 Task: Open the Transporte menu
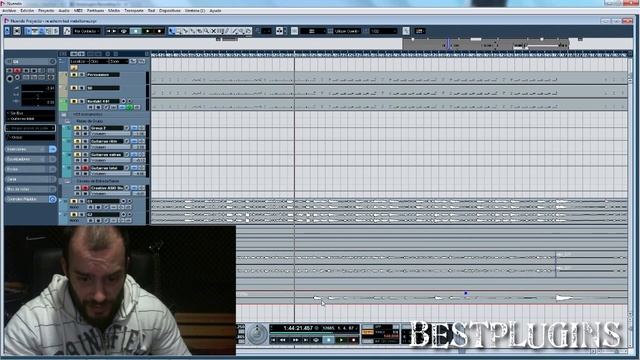click(x=134, y=11)
